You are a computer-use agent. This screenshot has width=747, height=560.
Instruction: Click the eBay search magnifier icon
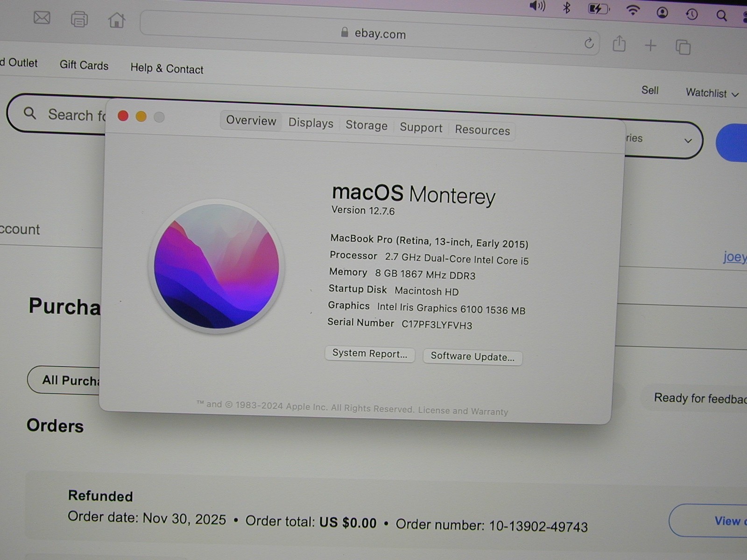click(30, 112)
